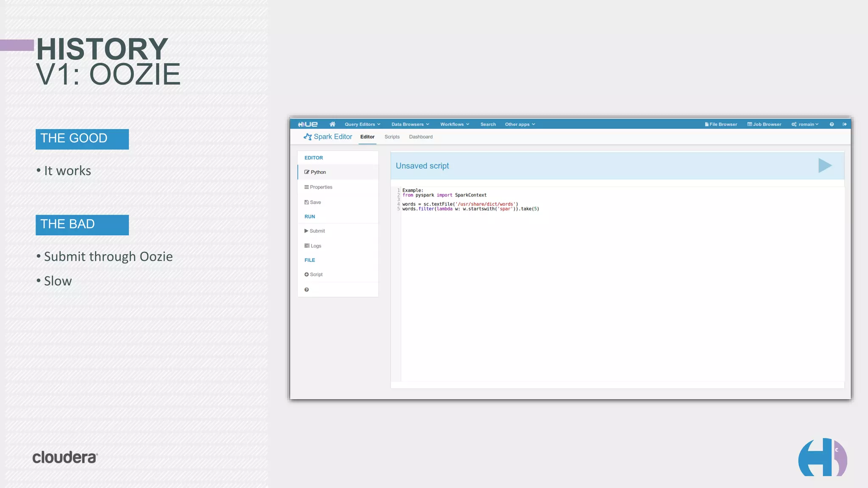Open File Browser from the navigation bar
868x488 pixels.
point(721,124)
